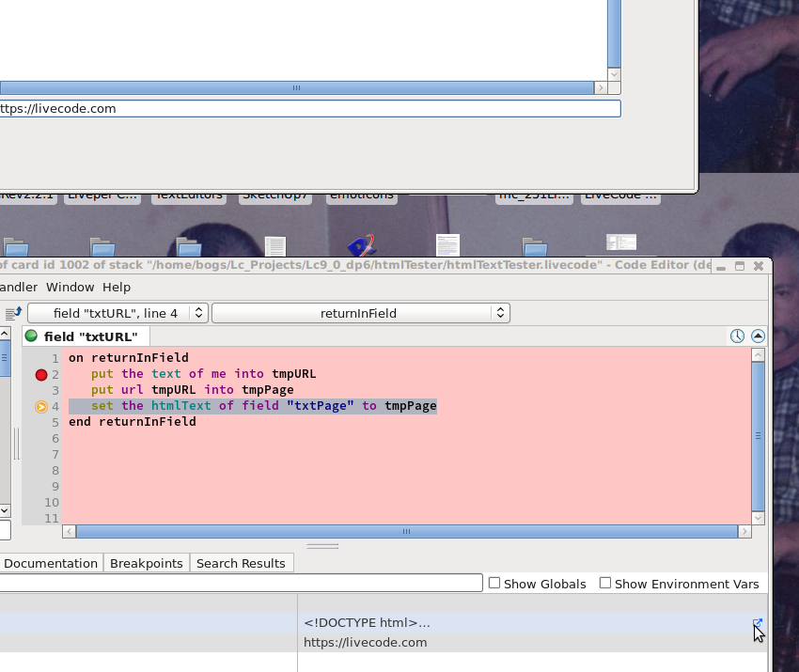
Task: Click the green status dot on txtURL tab
Action: (x=31, y=336)
